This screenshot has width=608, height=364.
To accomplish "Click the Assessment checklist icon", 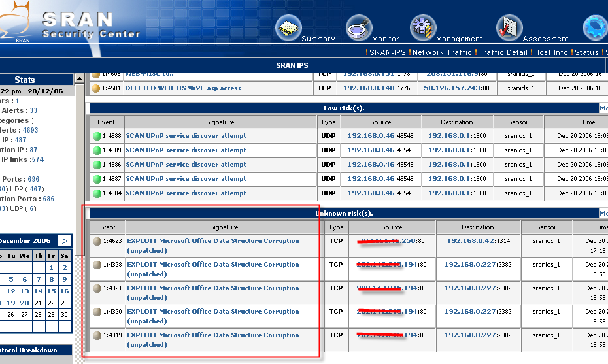I will (x=509, y=28).
